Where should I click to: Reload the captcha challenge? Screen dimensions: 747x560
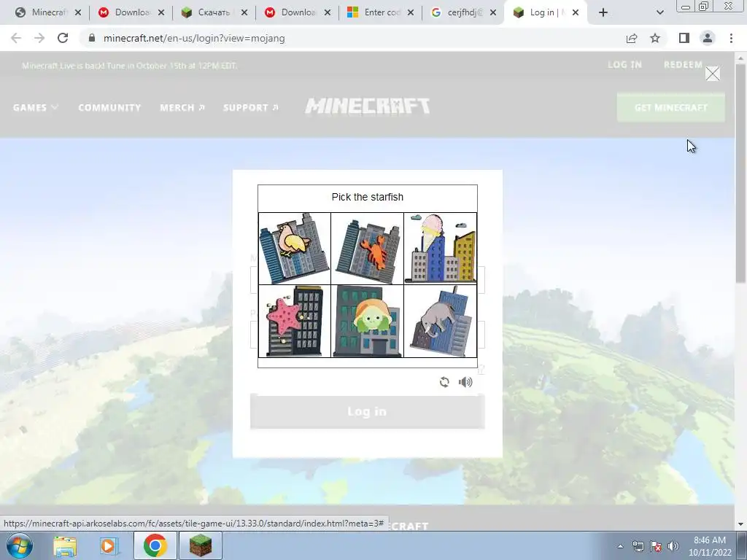point(444,382)
